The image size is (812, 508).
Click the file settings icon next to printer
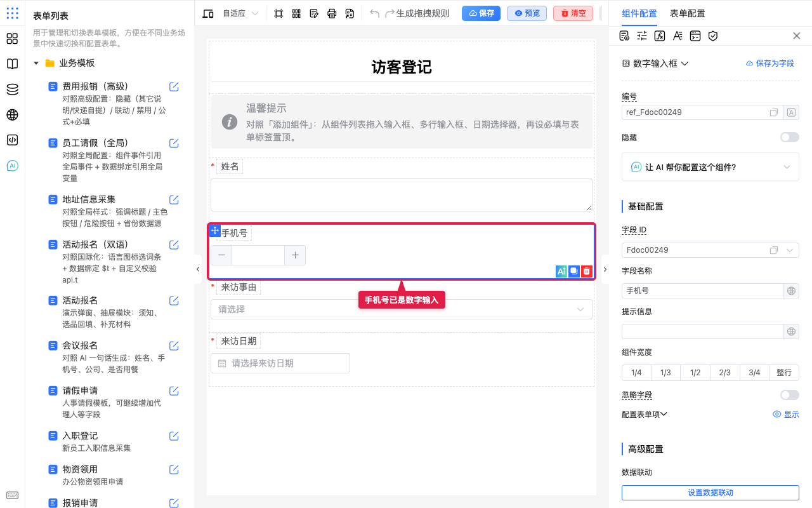(x=350, y=13)
